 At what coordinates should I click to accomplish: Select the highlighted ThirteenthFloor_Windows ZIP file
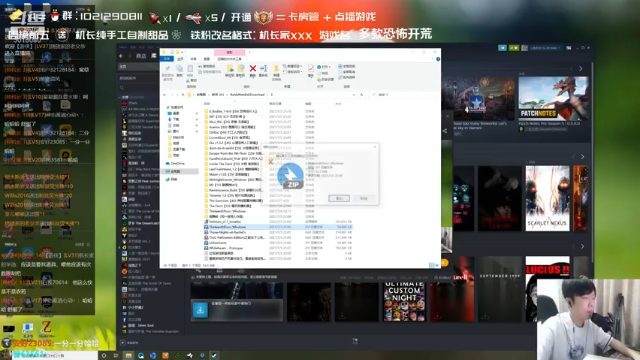(x=278, y=227)
